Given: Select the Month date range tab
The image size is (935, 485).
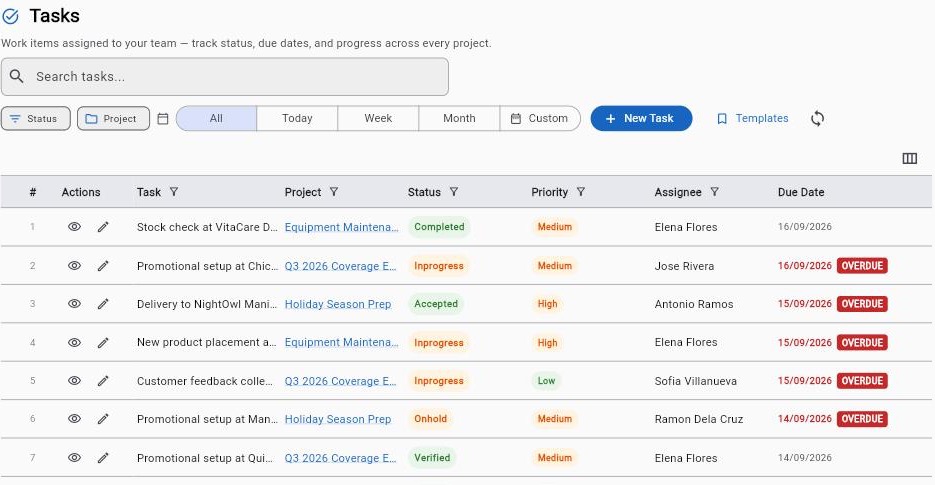Looking at the screenshot, I should [x=459, y=118].
